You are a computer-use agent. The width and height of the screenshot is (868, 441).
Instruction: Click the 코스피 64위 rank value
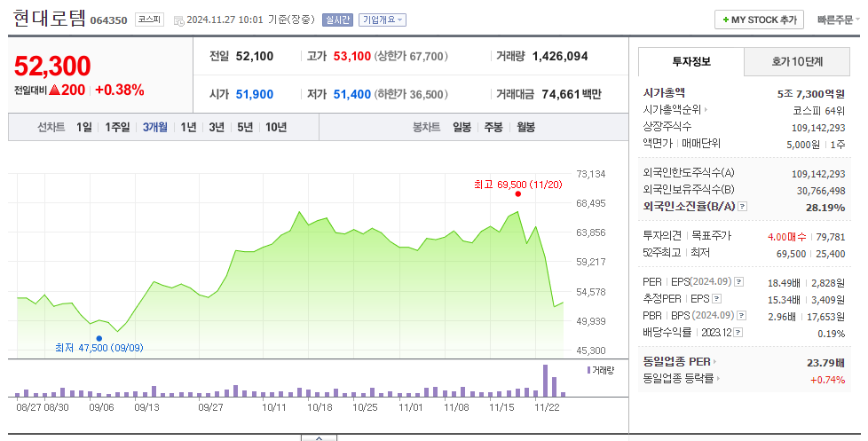(x=818, y=111)
